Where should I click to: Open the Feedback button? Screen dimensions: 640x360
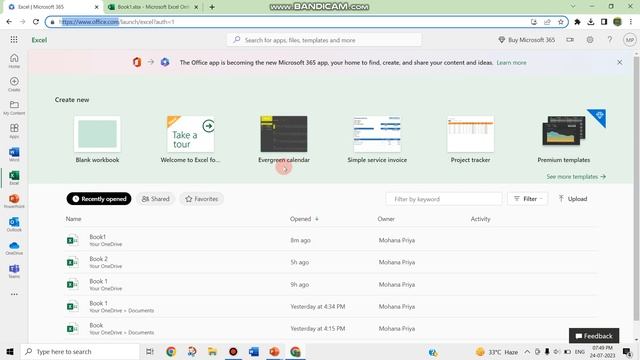tap(594, 336)
